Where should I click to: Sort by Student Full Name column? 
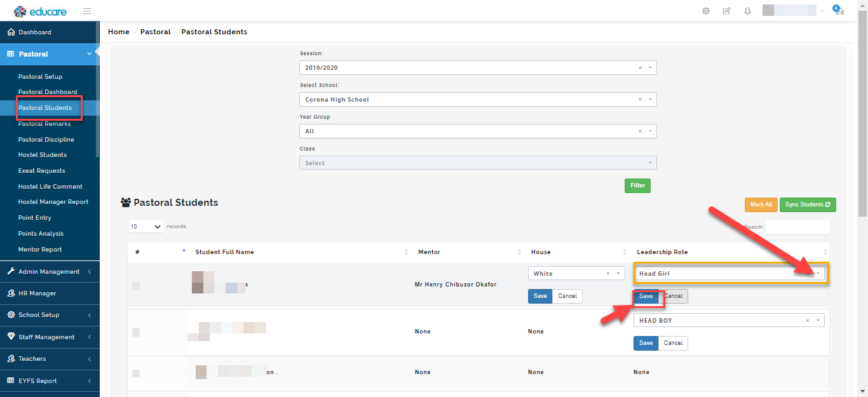tap(299, 252)
